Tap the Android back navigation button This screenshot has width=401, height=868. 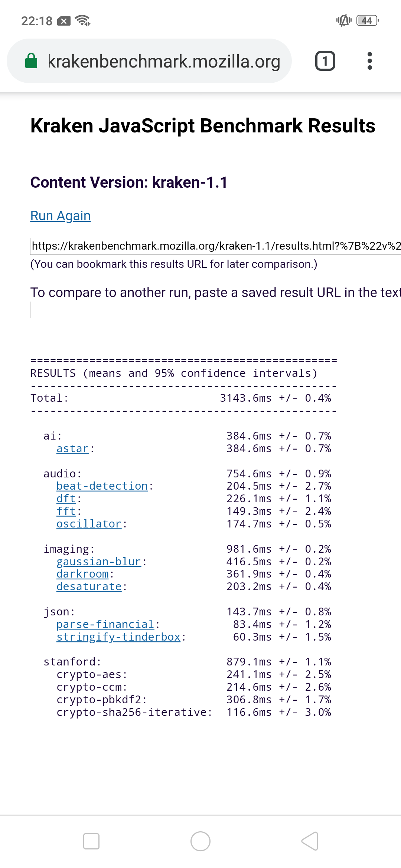click(310, 841)
